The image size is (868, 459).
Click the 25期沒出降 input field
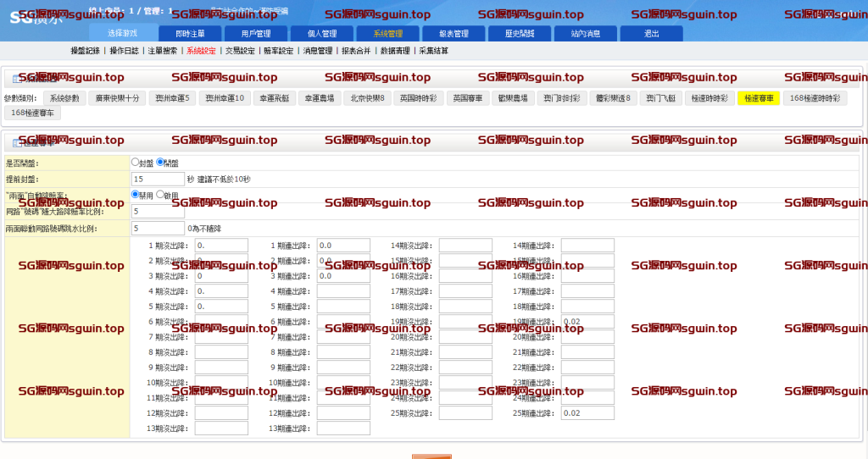coord(465,413)
